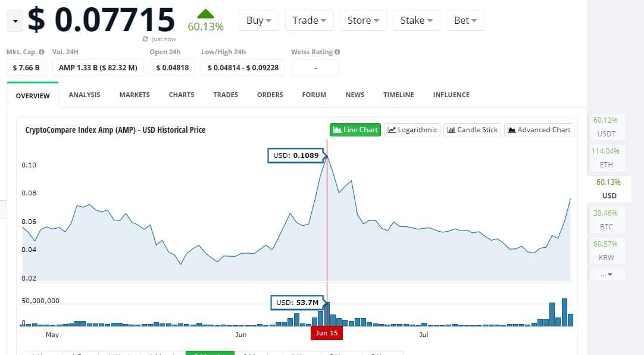This screenshot has height=355, width=644.
Task: Click the info icon next to Weiss Rating
Action: point(337,52)
